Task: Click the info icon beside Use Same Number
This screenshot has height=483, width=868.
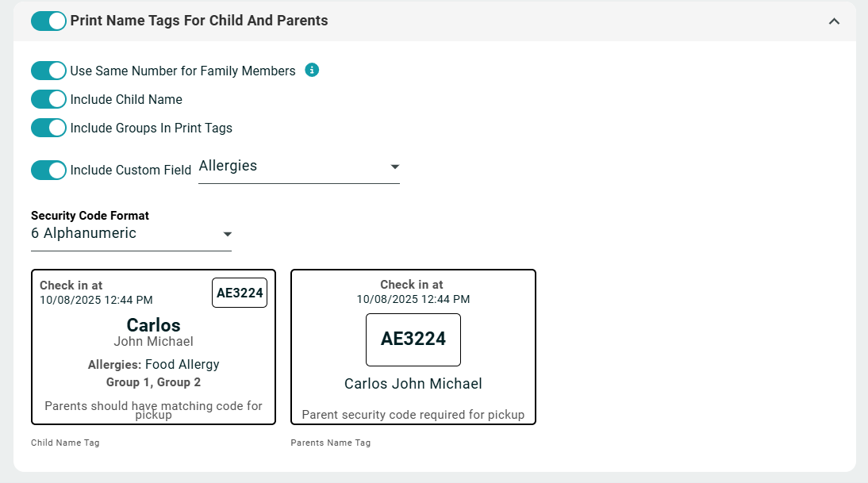Action: (313, 70)
